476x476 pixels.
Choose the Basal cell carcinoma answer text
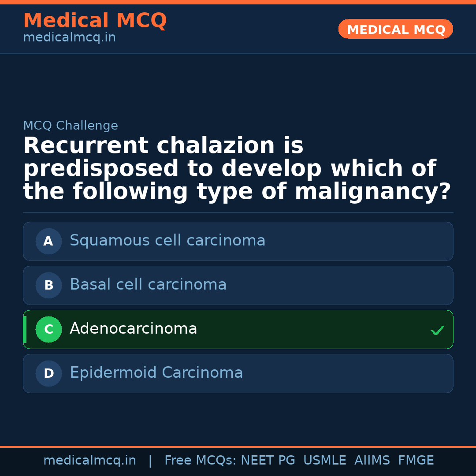(148, 285)
